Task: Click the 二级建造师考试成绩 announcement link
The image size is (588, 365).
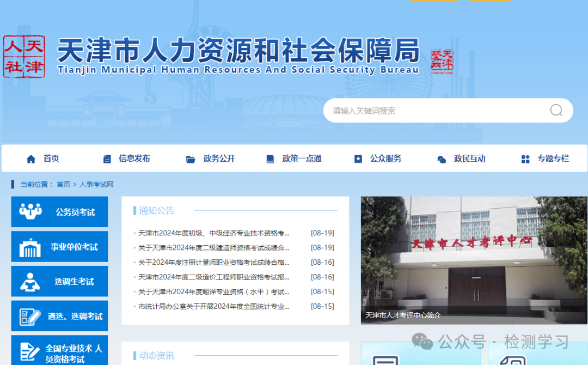Action: 214,247
